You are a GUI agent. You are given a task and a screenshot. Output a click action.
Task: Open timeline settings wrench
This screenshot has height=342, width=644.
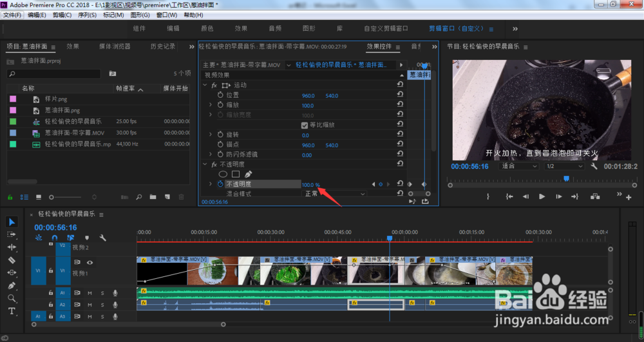point(102,238)
